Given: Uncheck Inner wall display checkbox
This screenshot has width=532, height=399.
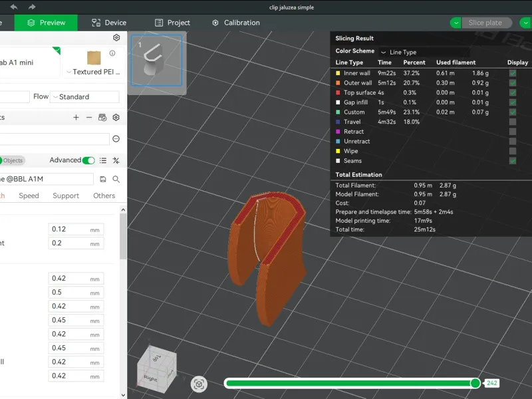Looking at the screenshot, I should [513, 73].
